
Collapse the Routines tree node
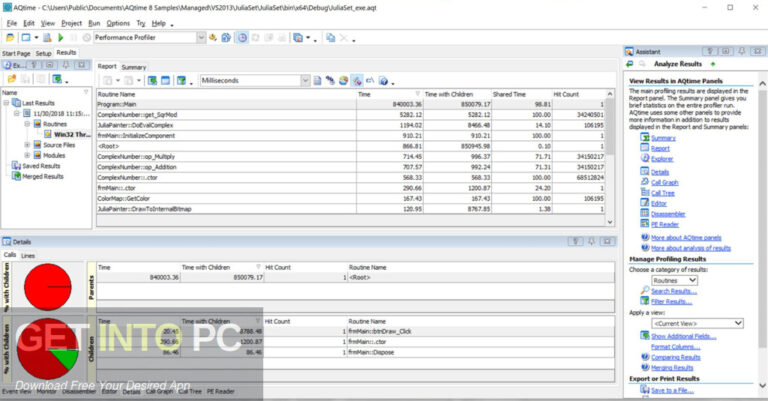pos(27,124)
